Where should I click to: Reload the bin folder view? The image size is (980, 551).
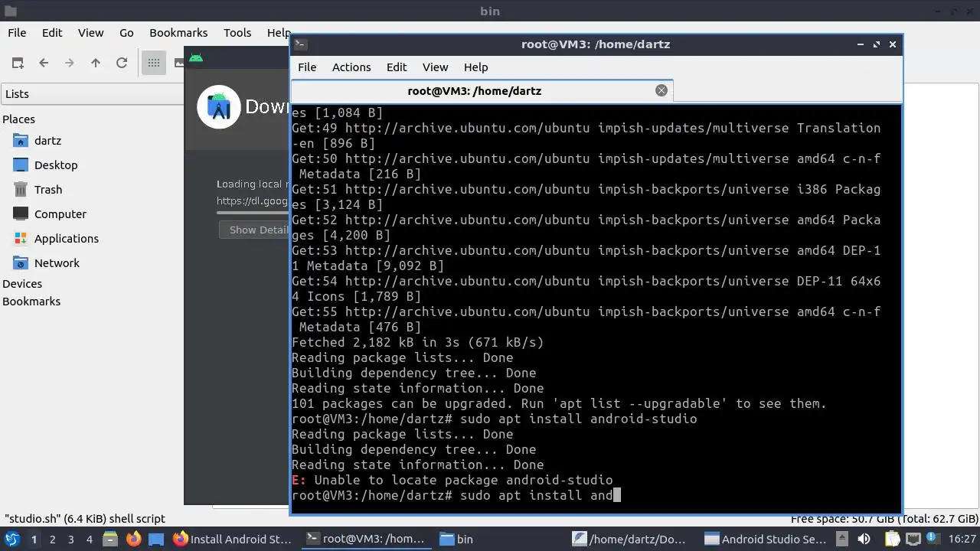coord(122,63)
